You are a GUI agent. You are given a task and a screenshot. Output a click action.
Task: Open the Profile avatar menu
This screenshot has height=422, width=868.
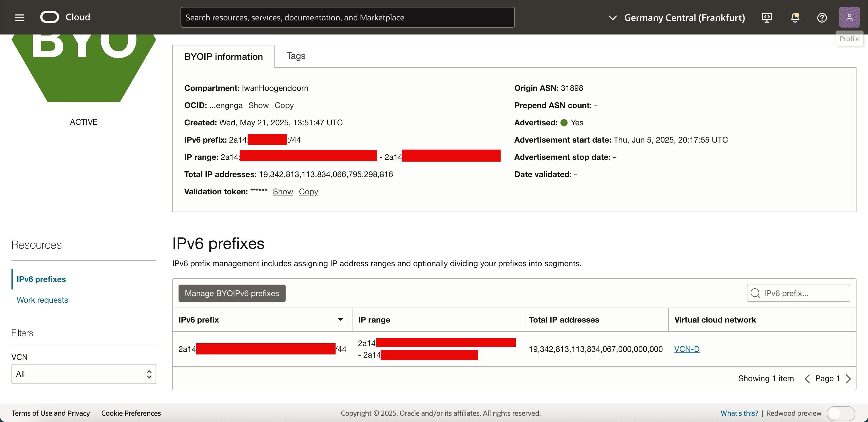pos(849,18)
